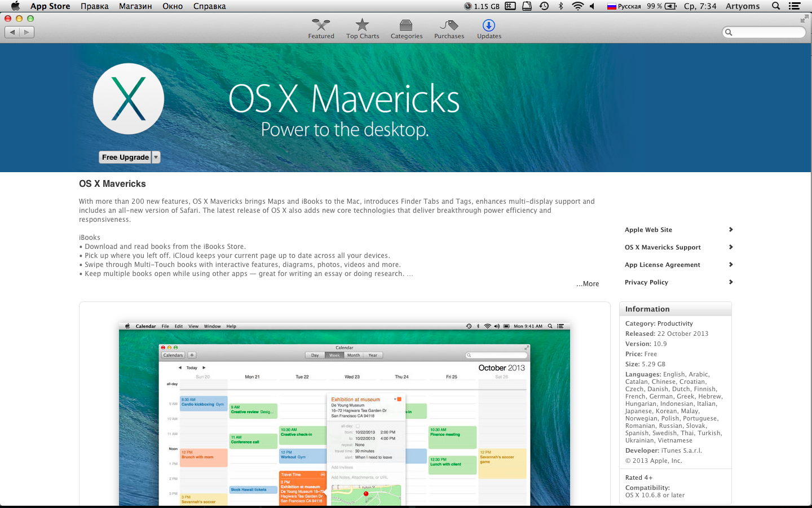Click the 99% battery status icon
The width and height of the screenshot is (812, 508).
(x=662, y=6)
